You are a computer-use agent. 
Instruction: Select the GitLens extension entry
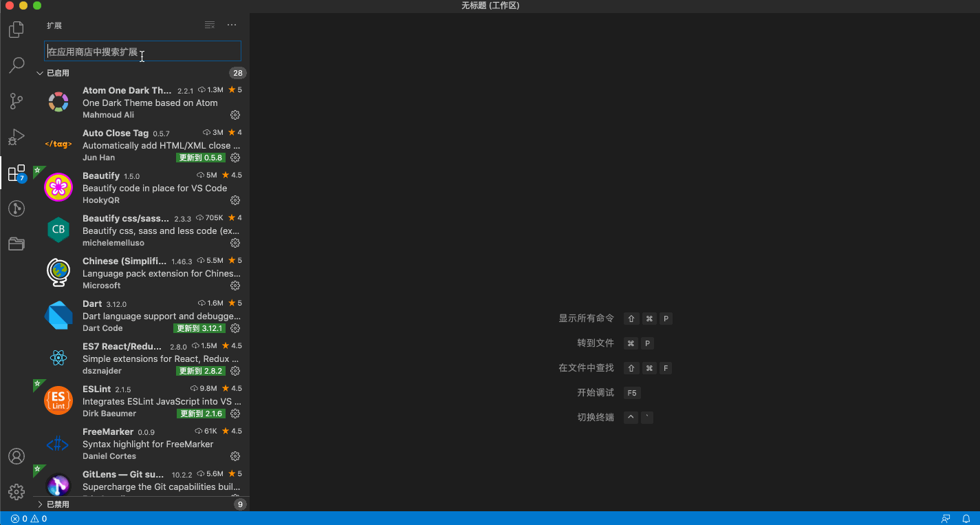tap(141, 481)
